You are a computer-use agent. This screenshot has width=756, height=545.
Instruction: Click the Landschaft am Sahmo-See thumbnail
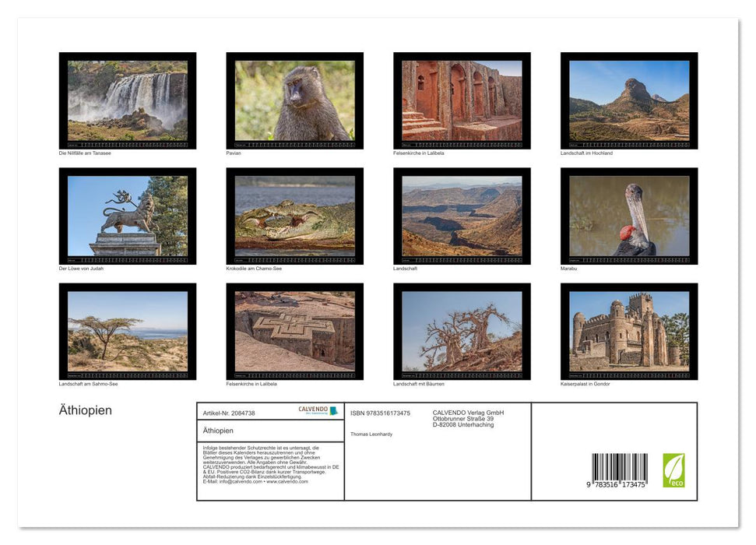[128, 331]
